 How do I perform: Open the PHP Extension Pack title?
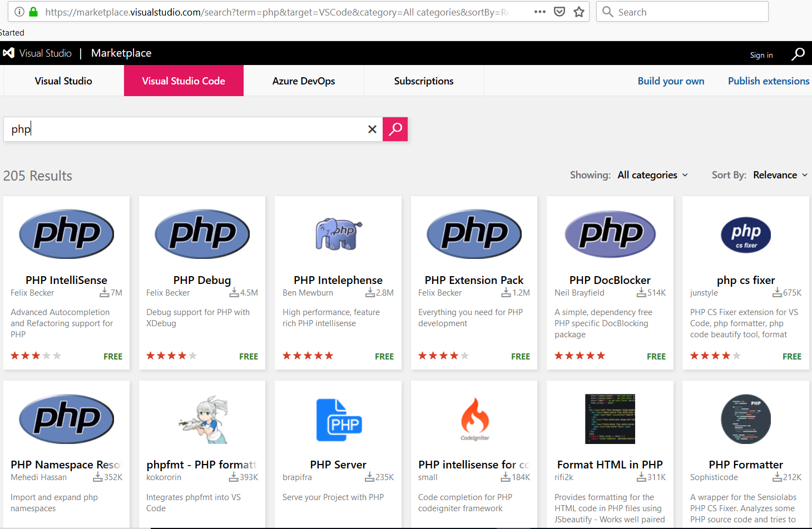(x=474, y=280)
